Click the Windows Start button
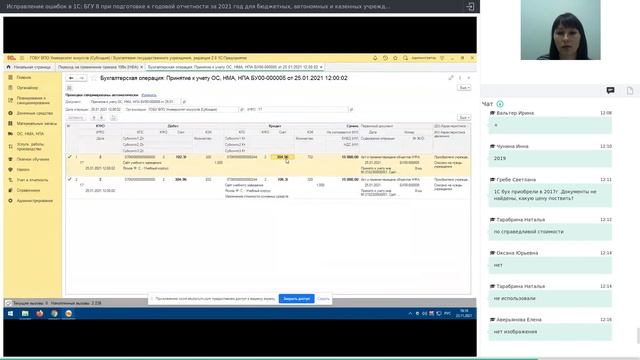Viewport: 640px width, 360px height. tap(11, 313)
